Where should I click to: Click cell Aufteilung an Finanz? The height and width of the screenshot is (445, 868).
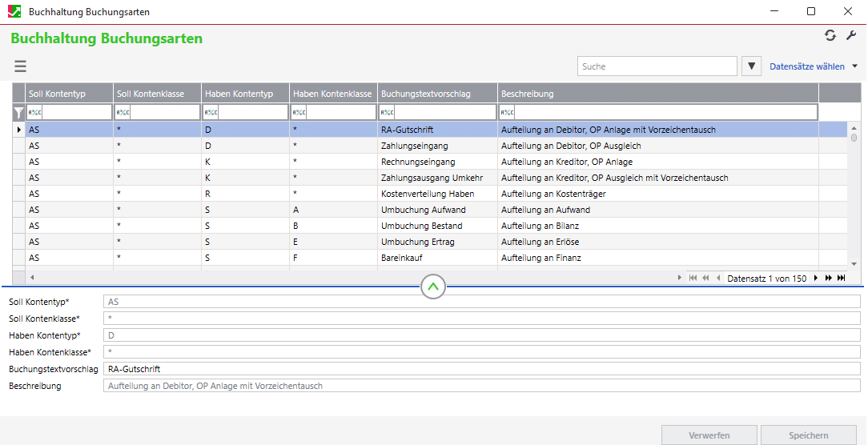(658, 258)
